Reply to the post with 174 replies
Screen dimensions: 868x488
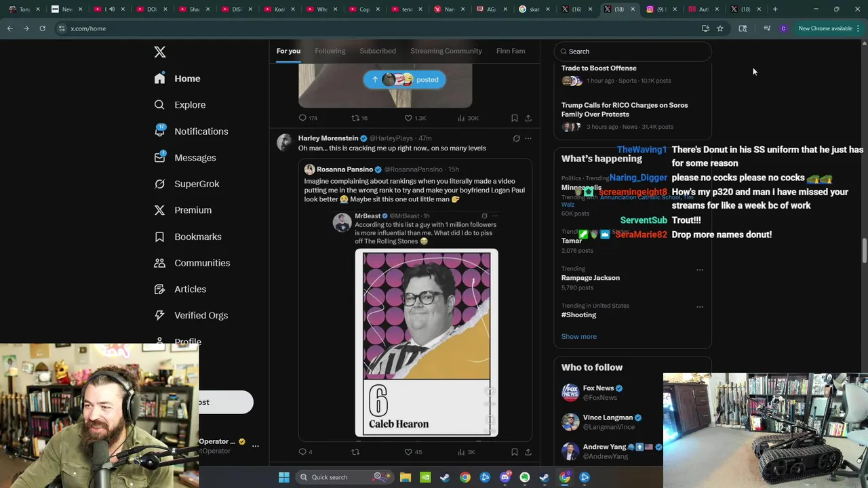click(308, 118)
